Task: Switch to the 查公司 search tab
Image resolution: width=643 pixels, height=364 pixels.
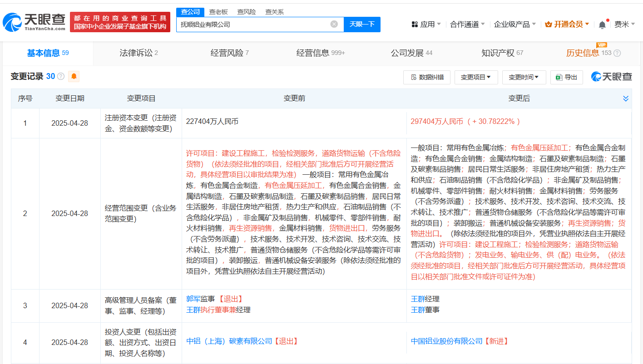Action: coord(190,12)
